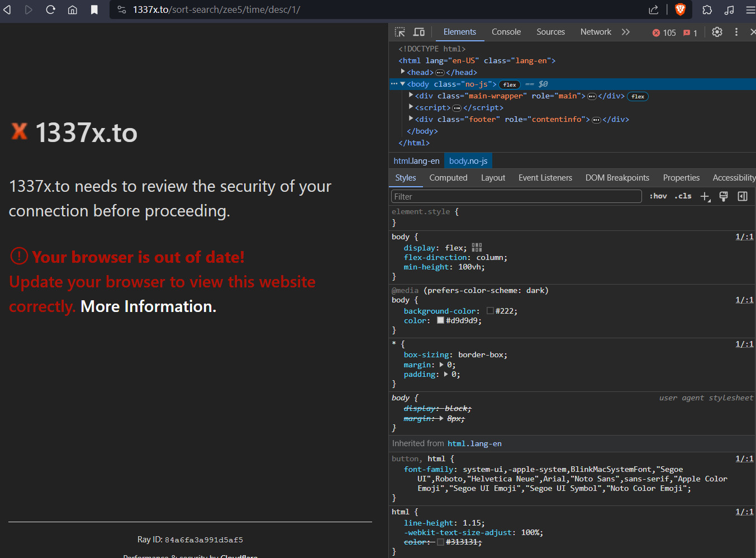
Task: Select body.no-js in the breadcrumb
Action: pos(468,161)
